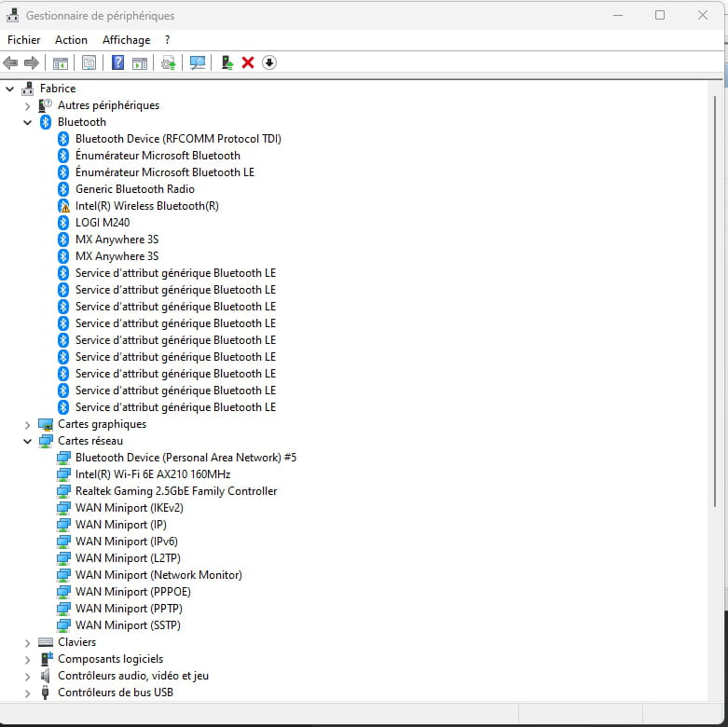Click the circled down-arrow disable device icon
The height and width of the screenshot is (727, 728).
coord(269,62)
